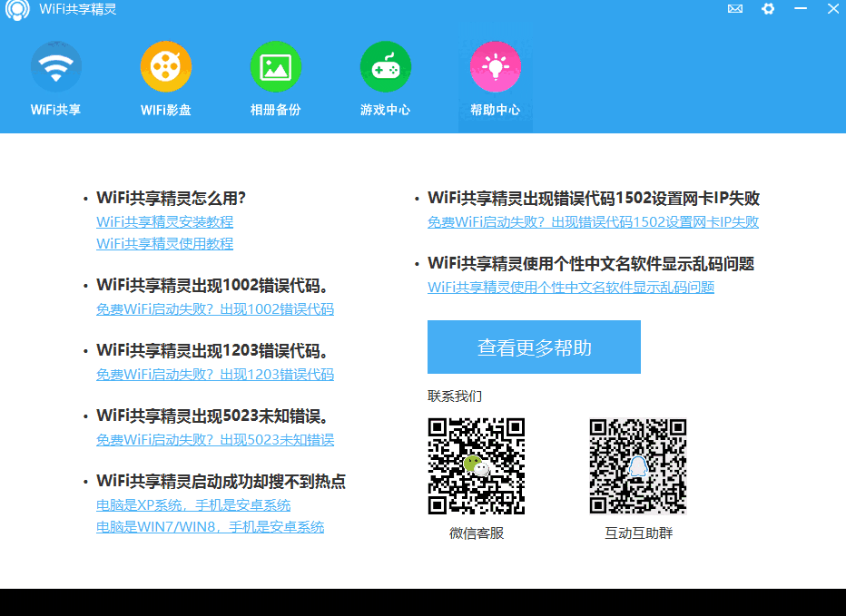Click bold heading about 个性中文名软件显示乱码问题

591,264
